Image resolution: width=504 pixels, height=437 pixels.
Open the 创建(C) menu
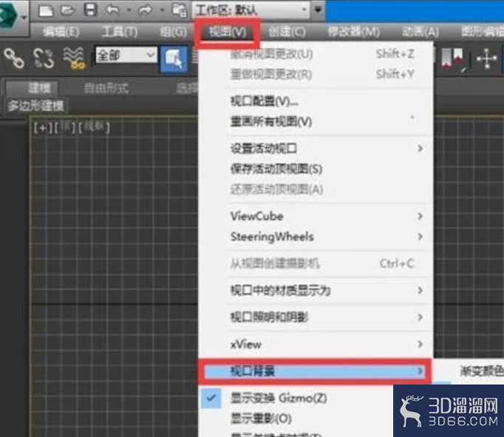(x=287, y=32)
